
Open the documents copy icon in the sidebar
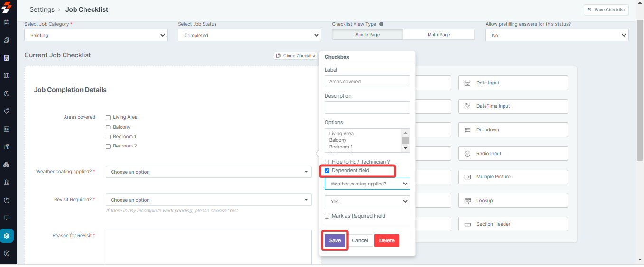tap(7, 147)
